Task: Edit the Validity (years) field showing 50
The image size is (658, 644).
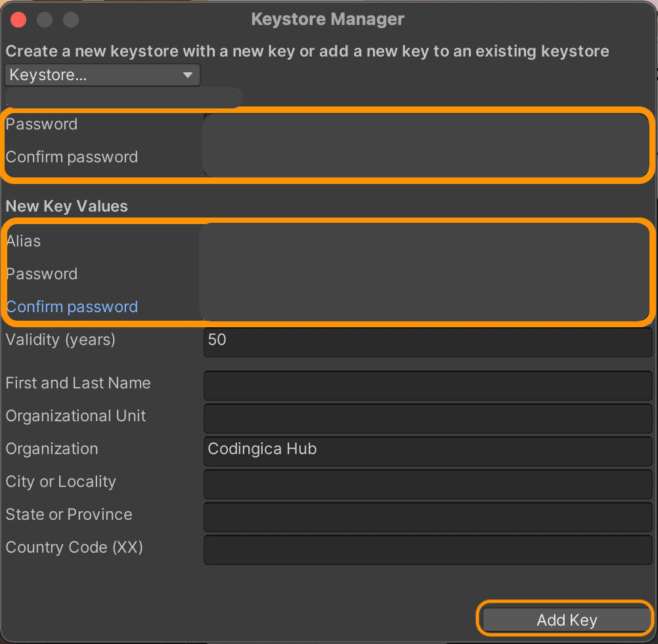Action: click(x=427, y=342)
